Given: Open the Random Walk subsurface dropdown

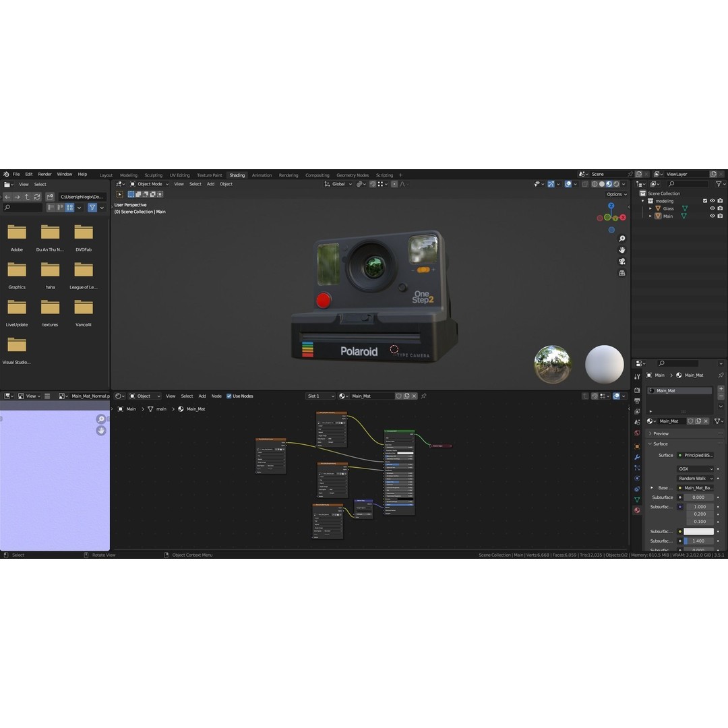Looking at the screenshot, I should [x=695, y=478].
